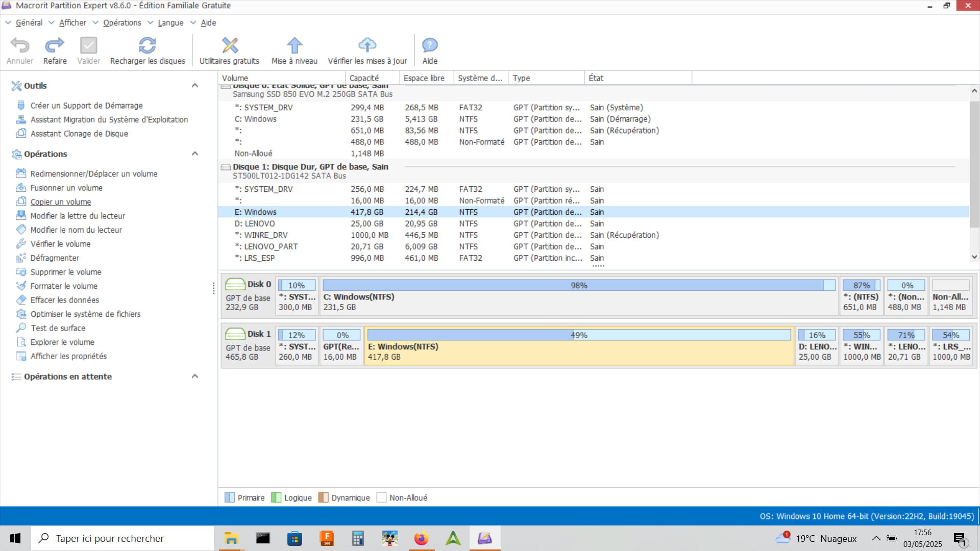
Task: Click the volume list scrollbar down arrow
Action: (x=974, y=257)
